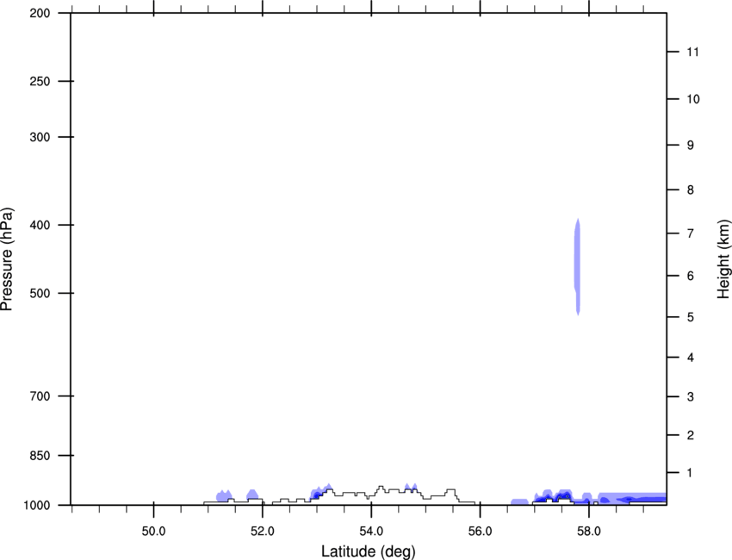The image size is (732, 560).
Task: Select the 200 pressure tick label
Action: [40, 13]
